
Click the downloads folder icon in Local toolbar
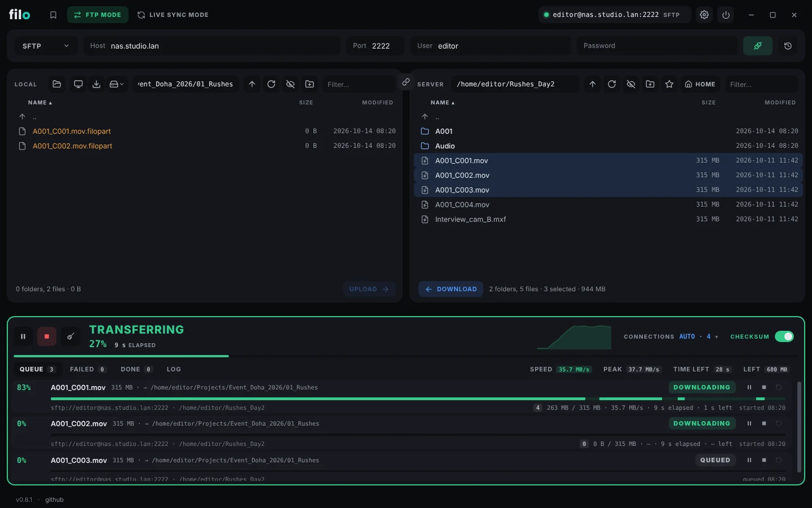96,84
